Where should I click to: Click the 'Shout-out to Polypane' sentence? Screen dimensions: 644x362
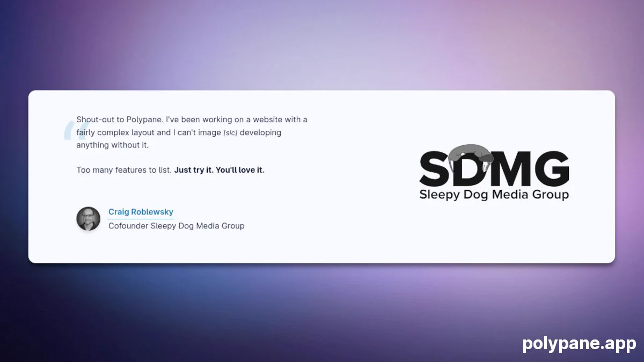119,120
